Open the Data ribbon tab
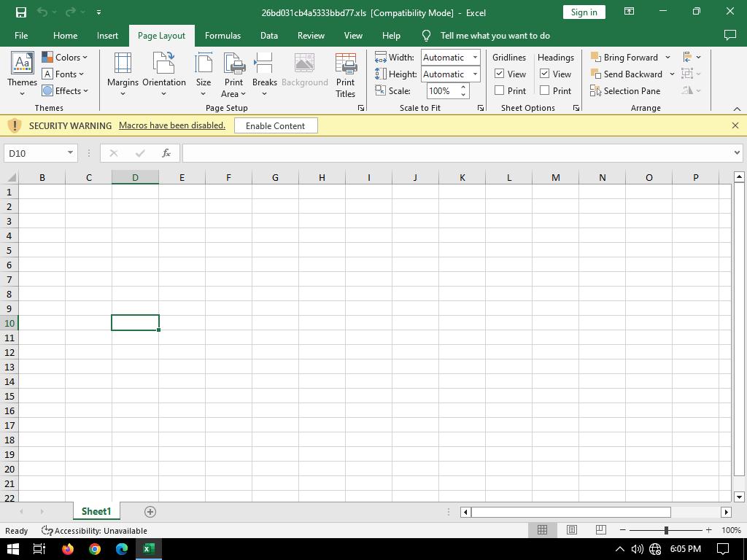This screenshot has height=560, width=747. pos(268,36)
